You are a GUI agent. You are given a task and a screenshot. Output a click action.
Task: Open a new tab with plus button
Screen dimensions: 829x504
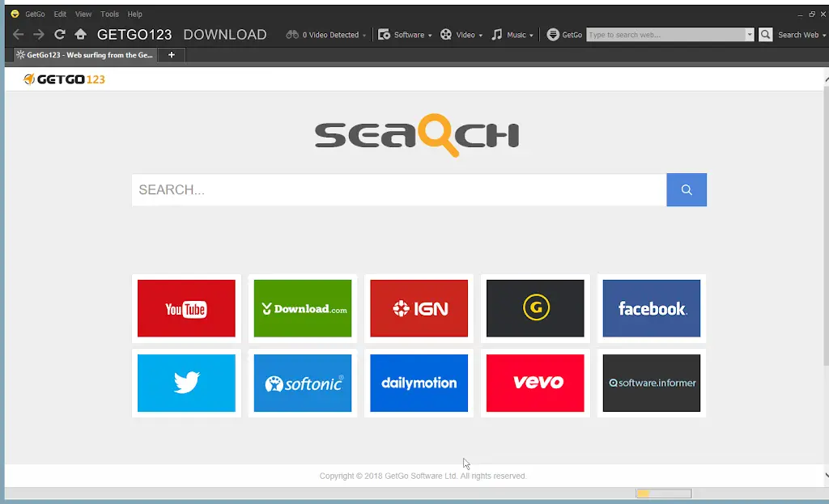(x=172, y=55)
